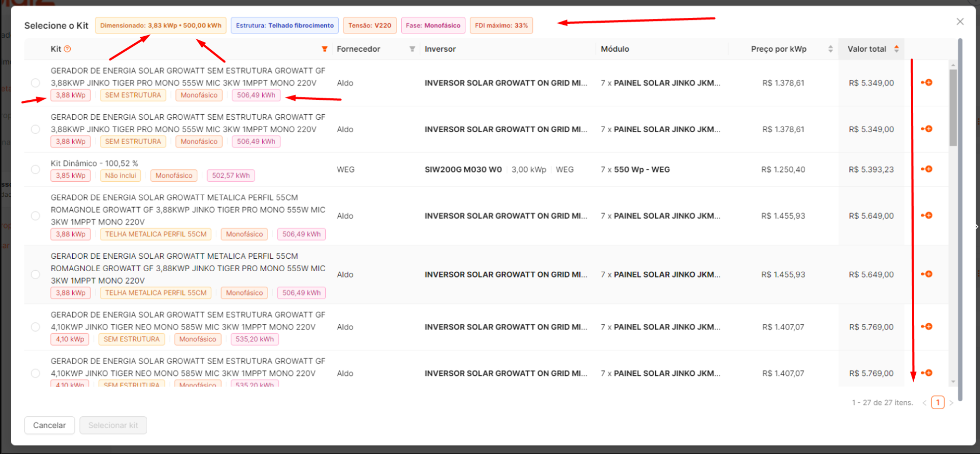Click page number 1 in pagination
The image size is (980, 454).
tap(938, 403)
